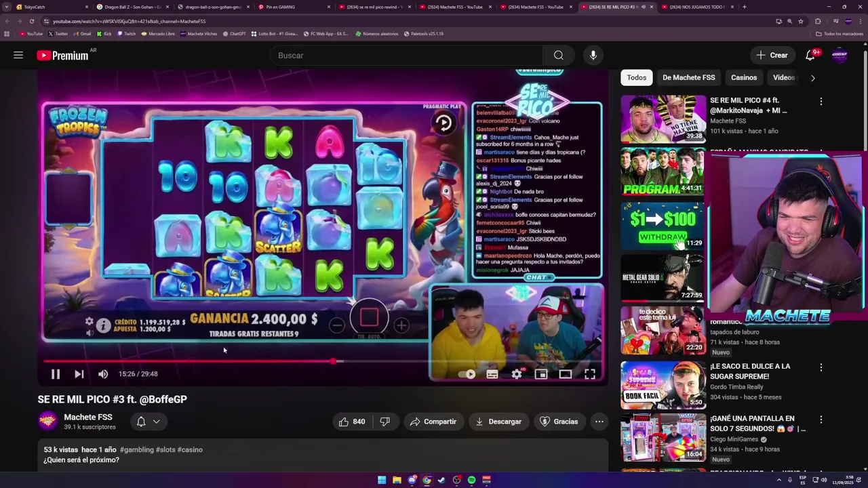868x488 pixels.
Task: Bookmark this page with star icon
Action: 801,21
